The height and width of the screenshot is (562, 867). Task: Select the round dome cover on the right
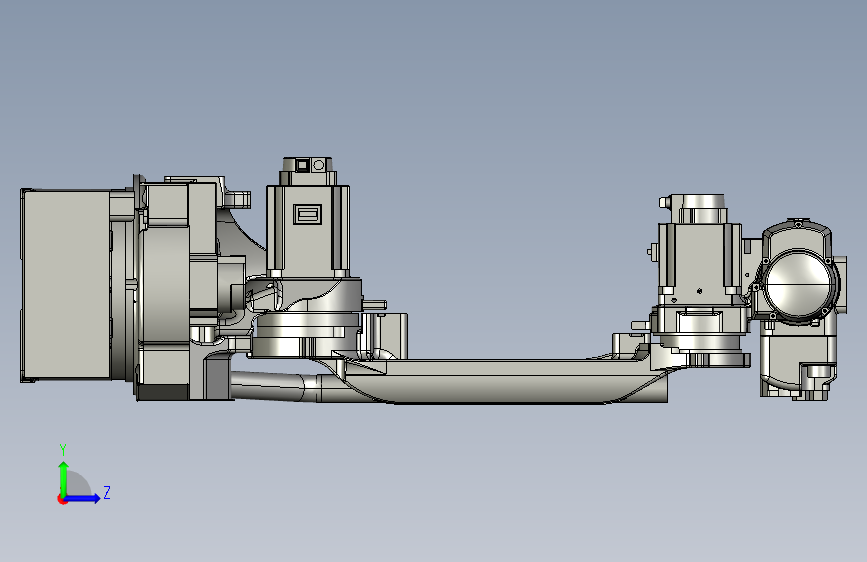point(798,282)
